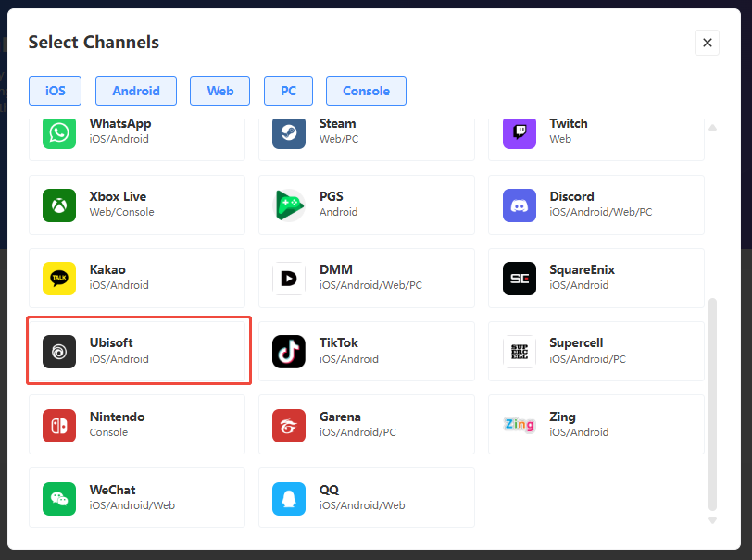Choose the Xbox Live icon

(x=59, y=205)
